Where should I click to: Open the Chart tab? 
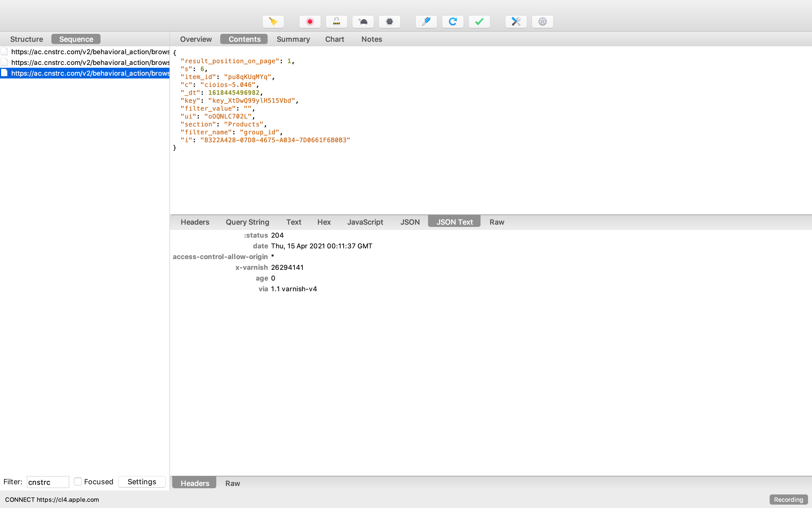[x=334, y=39]
